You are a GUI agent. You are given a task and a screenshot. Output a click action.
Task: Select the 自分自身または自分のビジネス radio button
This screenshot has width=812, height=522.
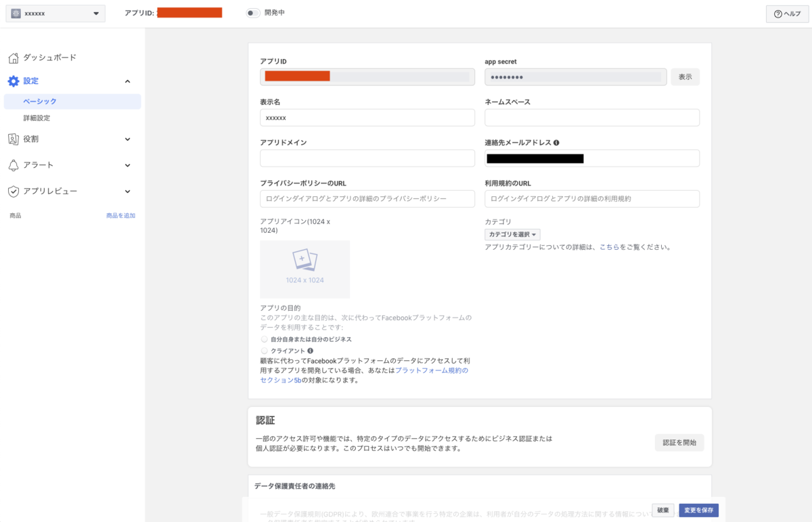click(x=264, y=339)
